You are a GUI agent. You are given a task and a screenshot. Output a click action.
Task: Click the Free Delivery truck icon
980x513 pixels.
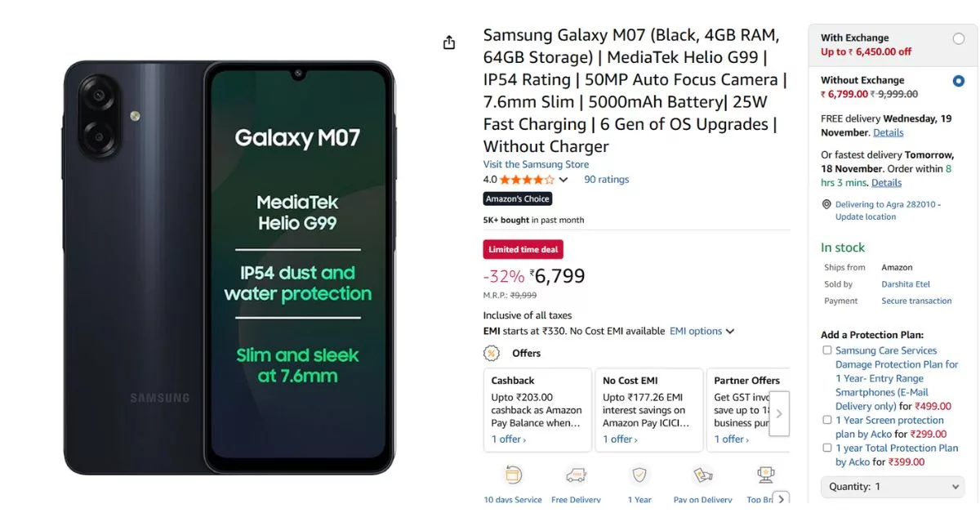(x=576, y=474)
